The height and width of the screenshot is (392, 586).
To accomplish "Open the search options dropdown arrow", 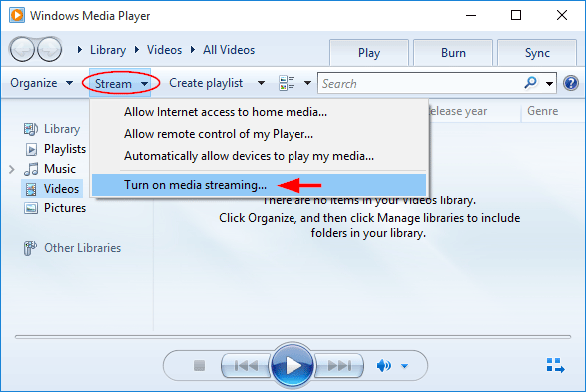I will tap(549, 83).
